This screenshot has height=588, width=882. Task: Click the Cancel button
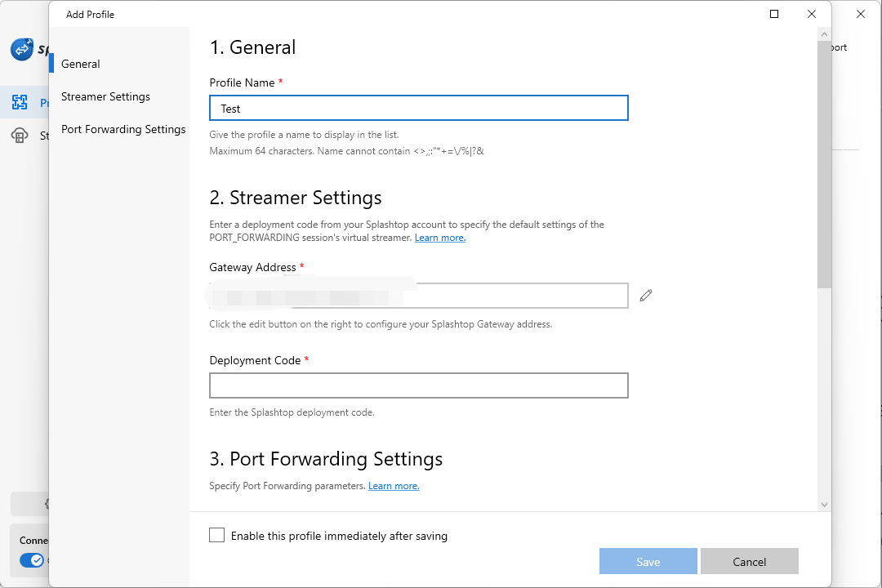(749, 561)
